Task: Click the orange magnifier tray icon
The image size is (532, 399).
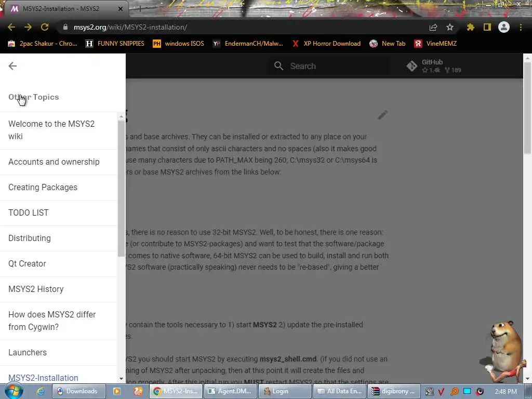Action: [454, 392]
